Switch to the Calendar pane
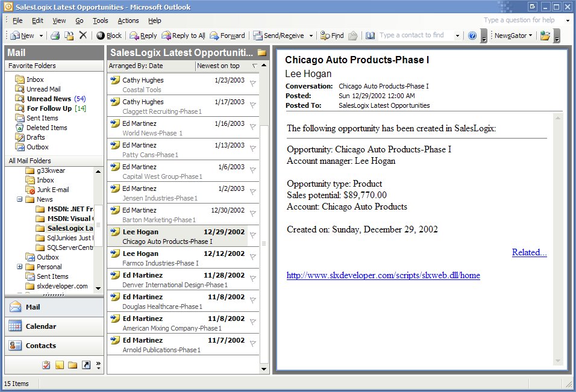 click(x=54, y=326)
